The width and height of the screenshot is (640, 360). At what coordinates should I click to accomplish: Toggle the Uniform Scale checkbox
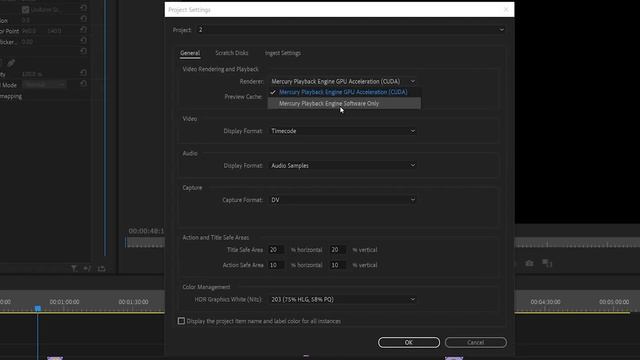[x=25, y=9]
